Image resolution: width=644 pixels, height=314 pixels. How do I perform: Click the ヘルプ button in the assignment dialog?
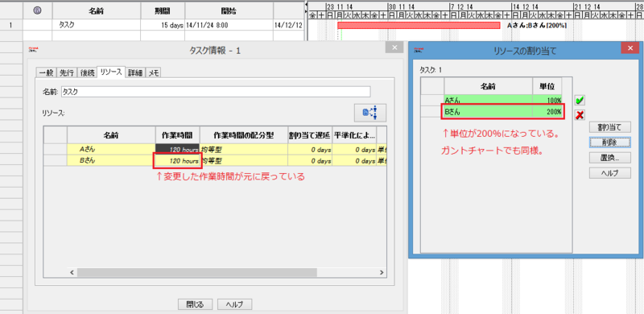click(609, 173)
